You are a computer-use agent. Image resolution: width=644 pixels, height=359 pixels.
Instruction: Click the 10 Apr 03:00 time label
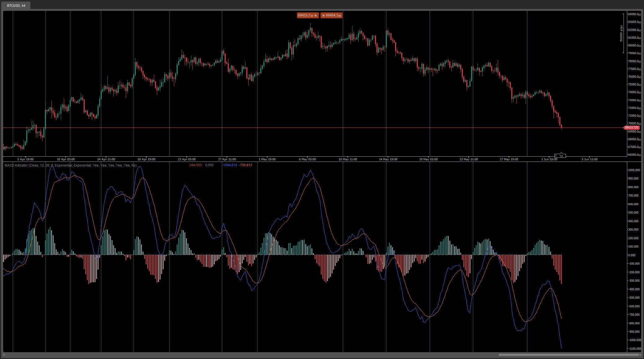(x=66, y=159)
